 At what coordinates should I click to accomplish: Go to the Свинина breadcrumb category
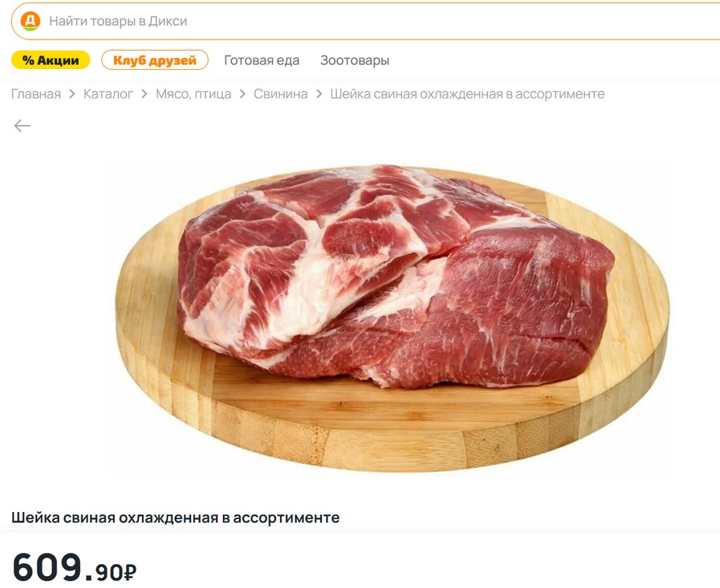(x=281, y=94)
